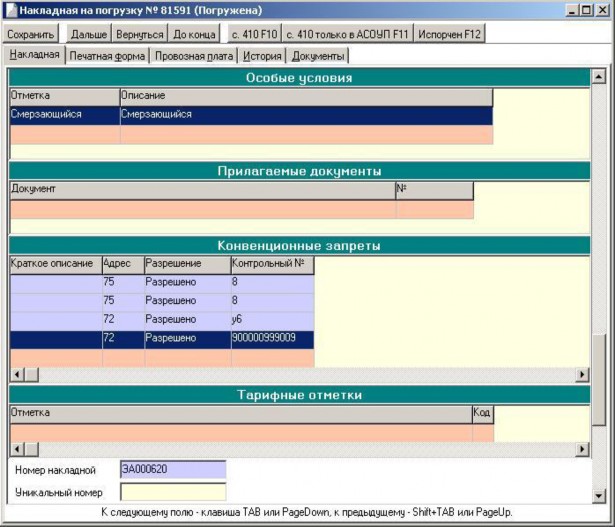Click the Адрес column header

coord(124,264)
